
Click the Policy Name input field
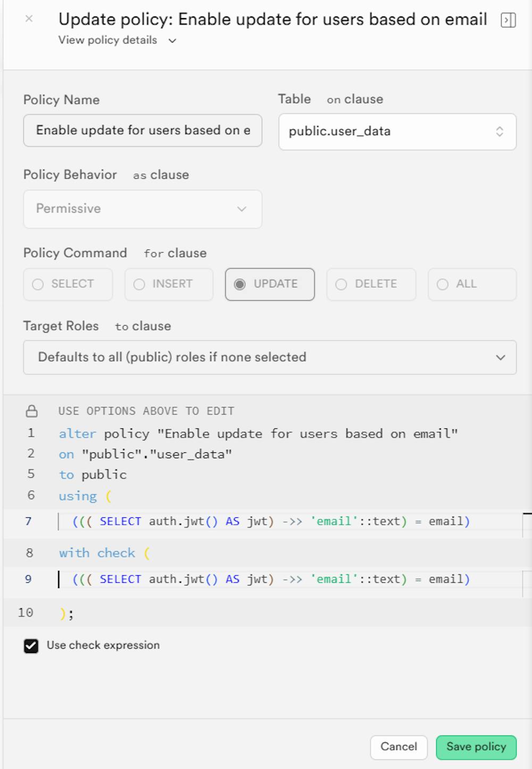(143, 130)
